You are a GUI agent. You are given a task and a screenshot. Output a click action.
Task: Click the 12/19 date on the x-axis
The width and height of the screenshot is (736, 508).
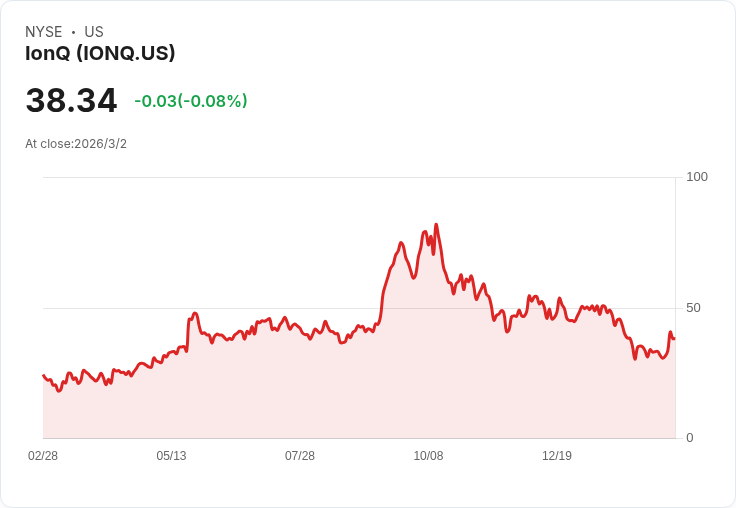pos(557,456)
